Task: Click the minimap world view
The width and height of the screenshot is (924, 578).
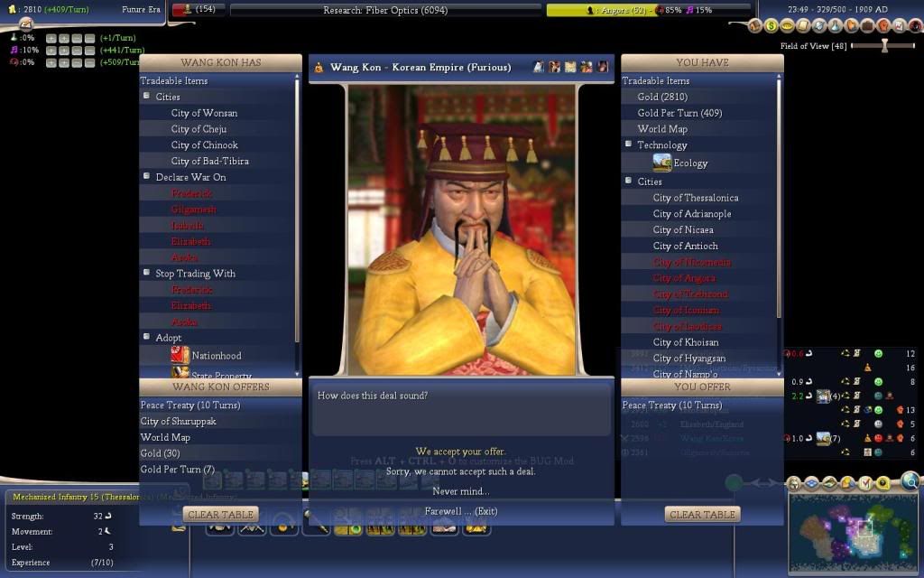Action: tap(853, 531)
